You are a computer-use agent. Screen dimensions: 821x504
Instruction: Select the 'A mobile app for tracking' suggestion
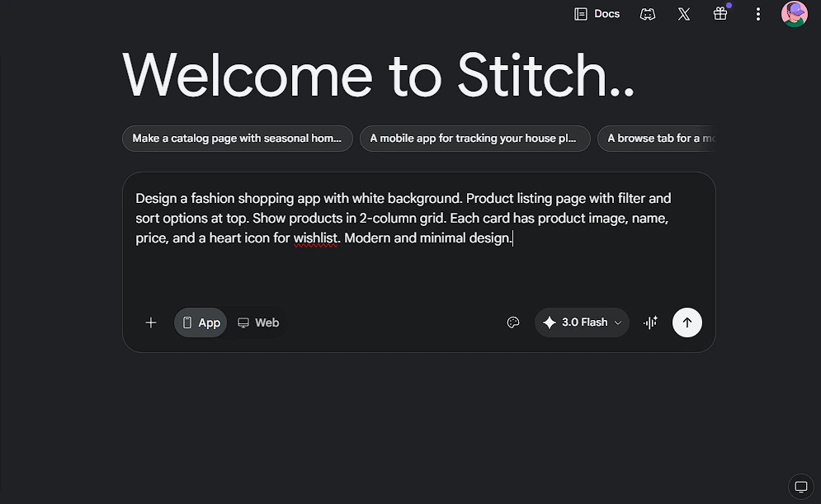tap(475, 139)
